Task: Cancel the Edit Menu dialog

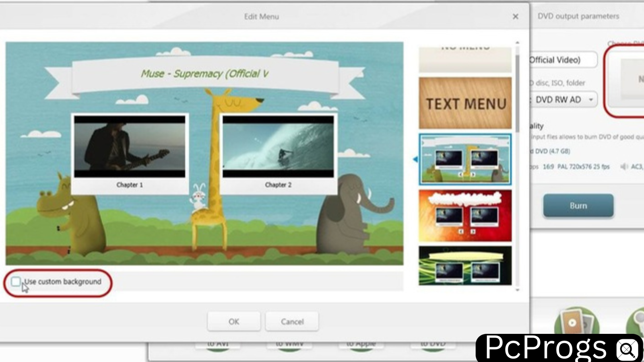Action: [x=292, y=321]
